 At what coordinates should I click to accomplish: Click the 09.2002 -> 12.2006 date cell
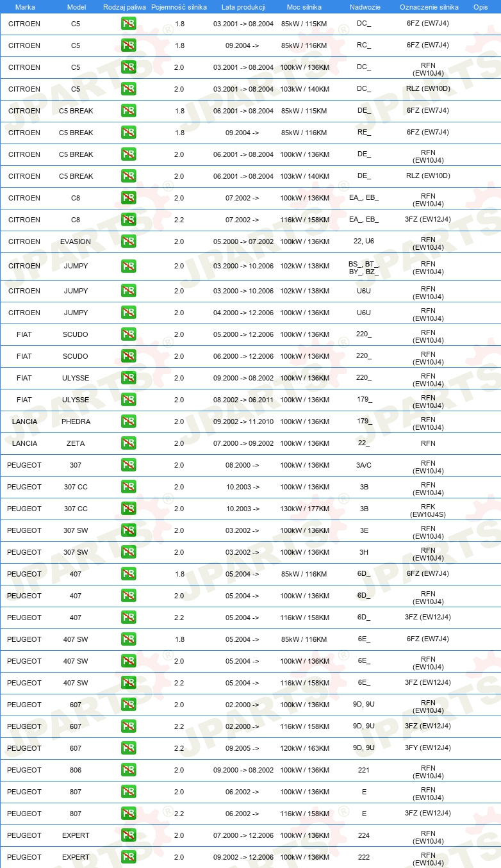(243, 857)
